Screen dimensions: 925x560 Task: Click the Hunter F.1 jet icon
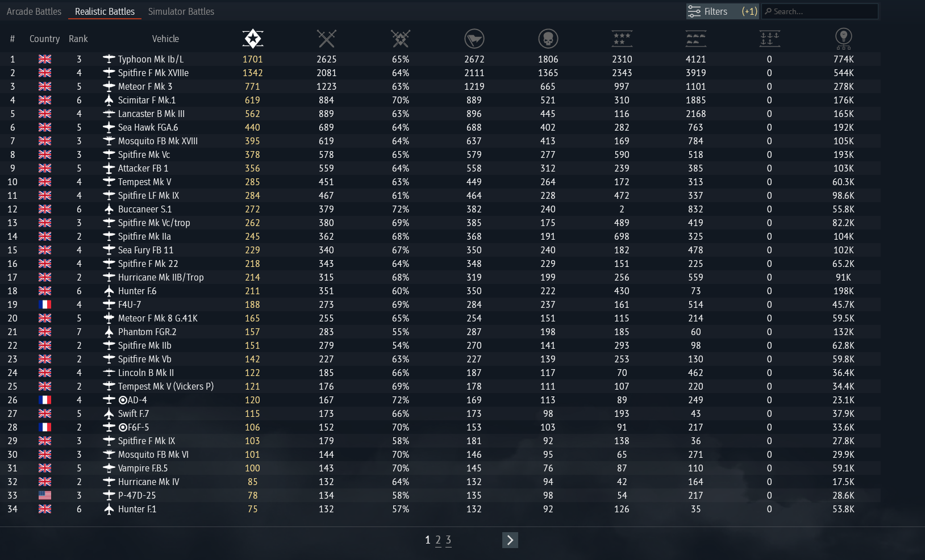[109, 509]
